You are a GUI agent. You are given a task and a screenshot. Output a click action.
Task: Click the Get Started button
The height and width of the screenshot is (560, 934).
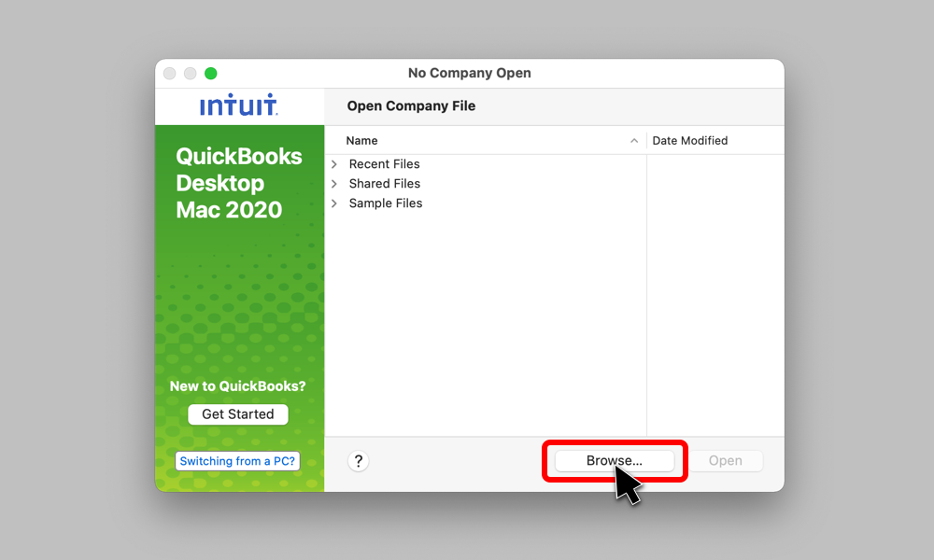tap(237, 414)
